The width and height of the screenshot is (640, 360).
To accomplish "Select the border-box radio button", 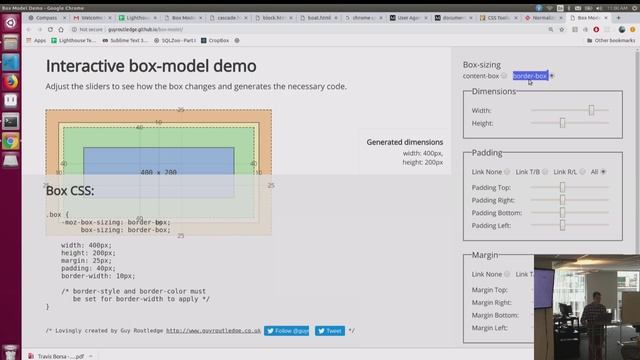I will pyautogui.click(x=552, y=76).
